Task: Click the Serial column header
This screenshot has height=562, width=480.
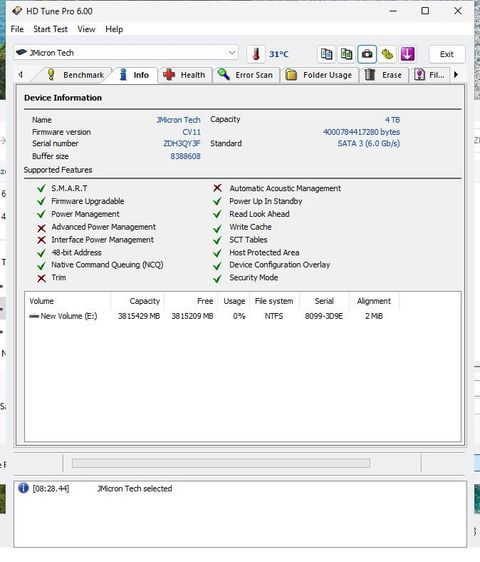Action: 324,301
